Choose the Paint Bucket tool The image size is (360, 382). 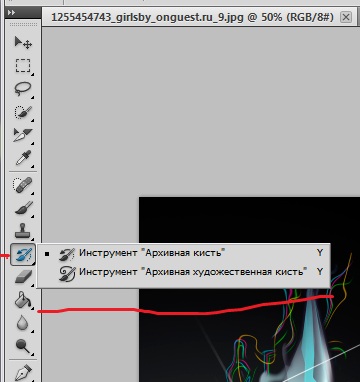click(x=23, y=299)
